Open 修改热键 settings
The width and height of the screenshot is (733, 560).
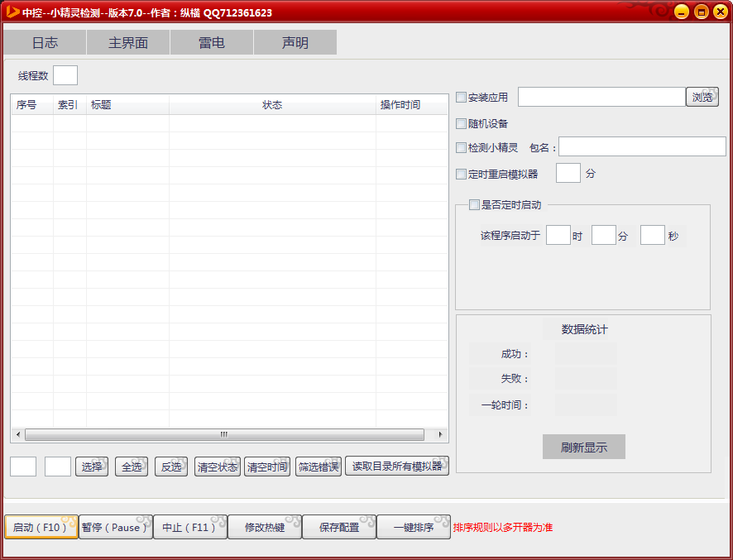click(265, 527)
